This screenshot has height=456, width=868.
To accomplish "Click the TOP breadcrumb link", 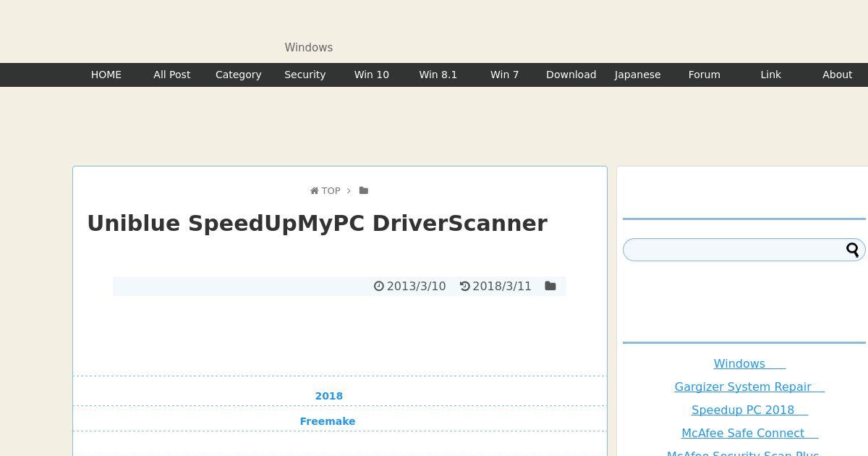I will [x=331, y=191].
